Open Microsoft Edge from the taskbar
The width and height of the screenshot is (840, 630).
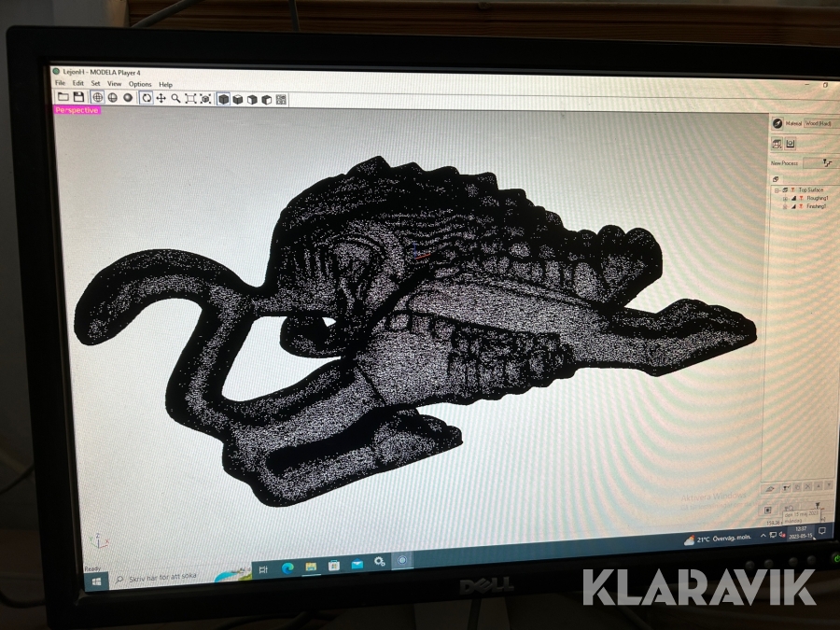(287, 567)
